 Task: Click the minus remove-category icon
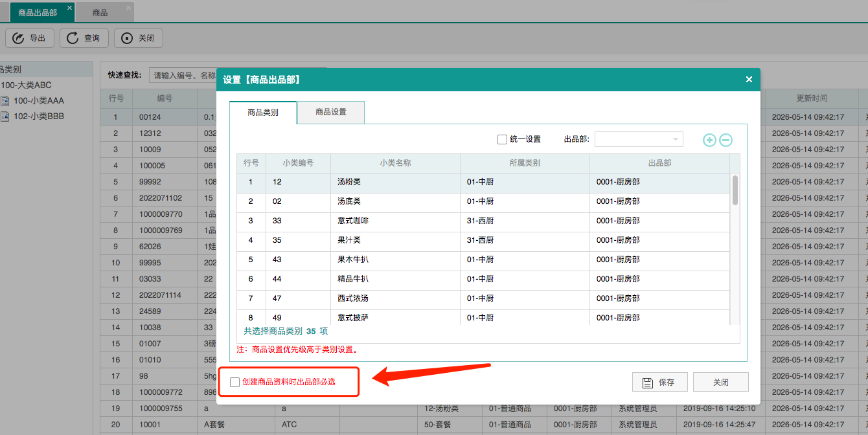click(726, 140)
